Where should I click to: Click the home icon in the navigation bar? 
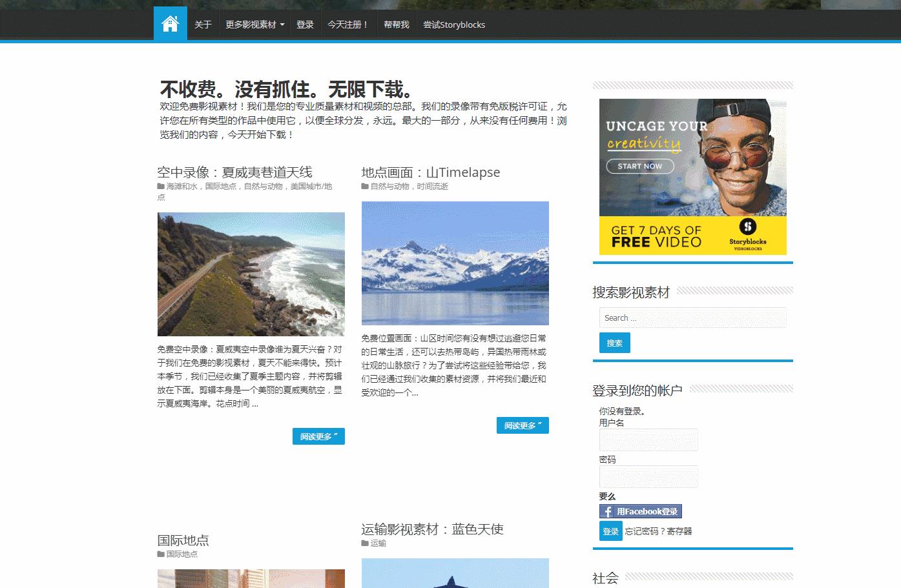coord(169,23)
